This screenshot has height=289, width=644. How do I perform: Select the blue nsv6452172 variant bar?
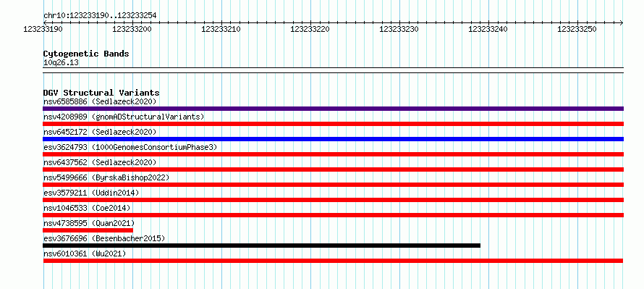(333, 139)
